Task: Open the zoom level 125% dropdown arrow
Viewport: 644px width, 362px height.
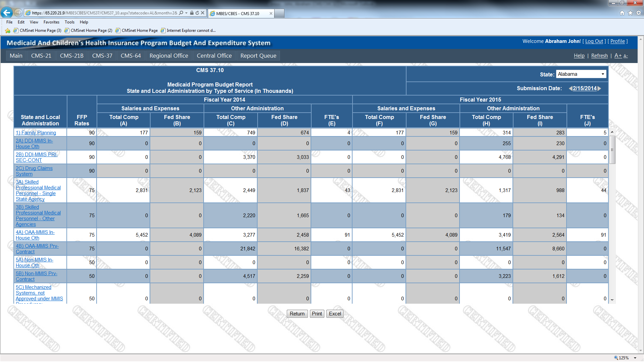Action: pyautogui.click(x=635, y=358)
